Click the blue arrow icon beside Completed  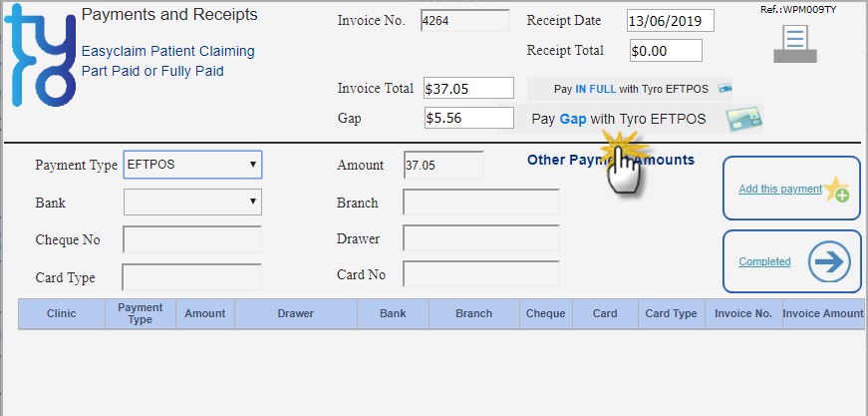pyautogui.click(x=829, y=261)
